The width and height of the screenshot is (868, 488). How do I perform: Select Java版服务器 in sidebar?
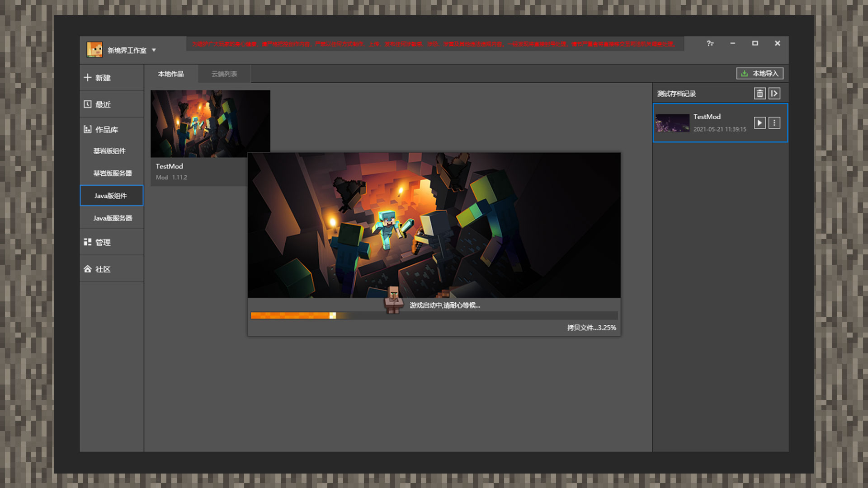click(112, 218)
